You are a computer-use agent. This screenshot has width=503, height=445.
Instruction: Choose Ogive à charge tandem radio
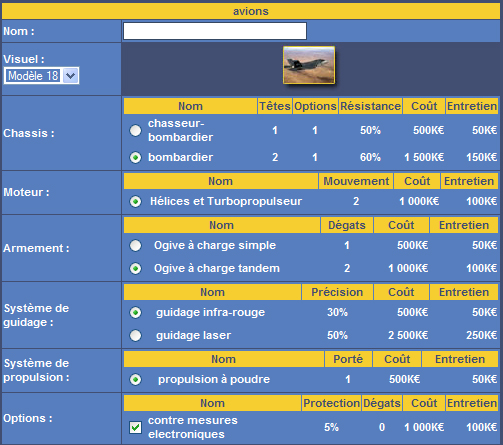135,268
